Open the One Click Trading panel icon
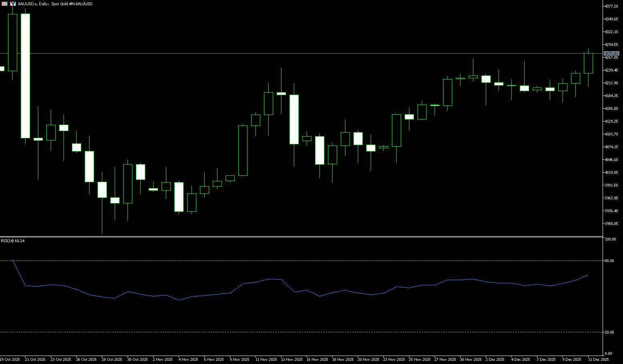Viewport: 623px width, 364px height. point(13,4)
